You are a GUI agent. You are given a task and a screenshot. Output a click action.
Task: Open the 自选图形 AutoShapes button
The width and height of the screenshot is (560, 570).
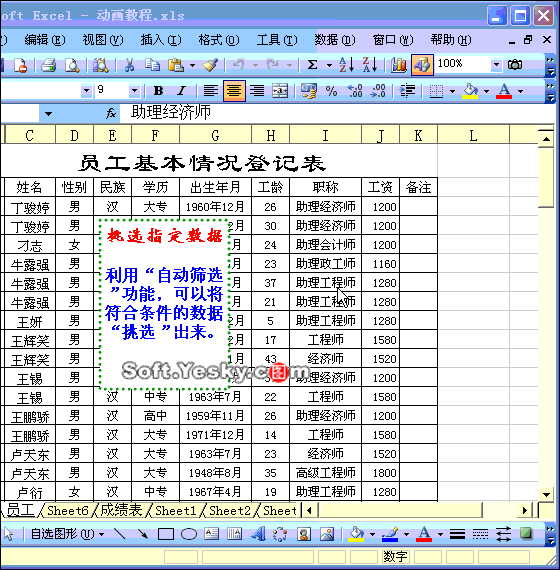67,534
